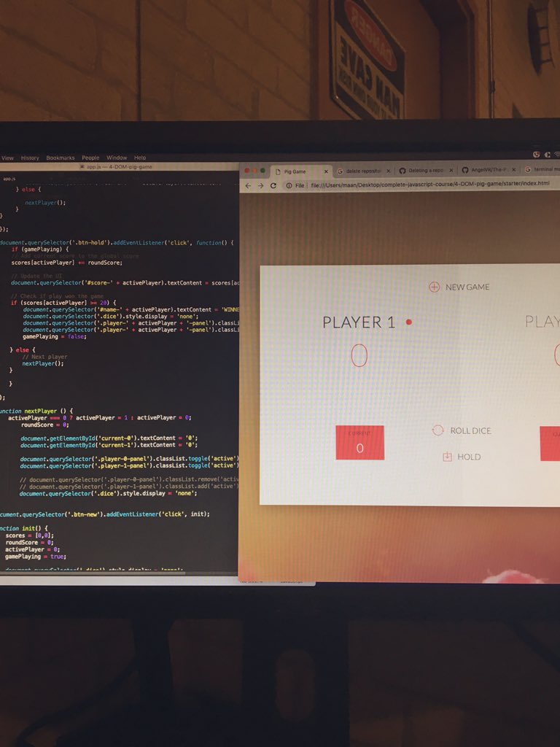This screenshot has height=747, width=560.
Task: Click Chrome's forward arrow
Action: 260,186
